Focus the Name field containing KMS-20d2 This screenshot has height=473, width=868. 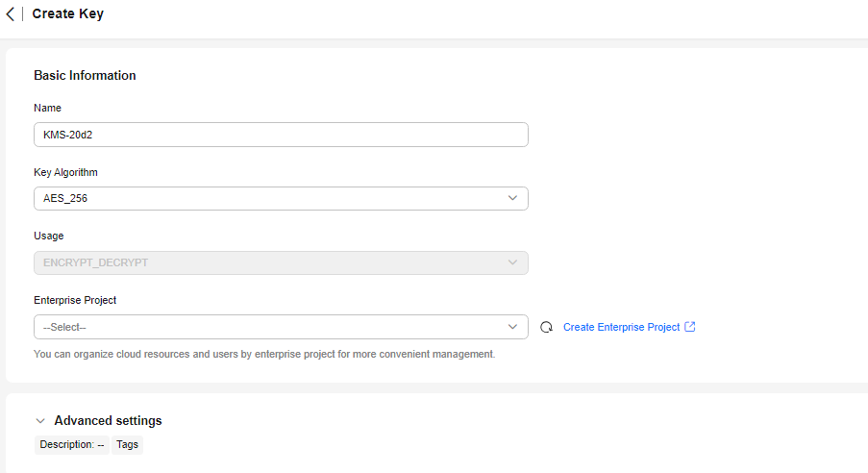click(281, 135)
